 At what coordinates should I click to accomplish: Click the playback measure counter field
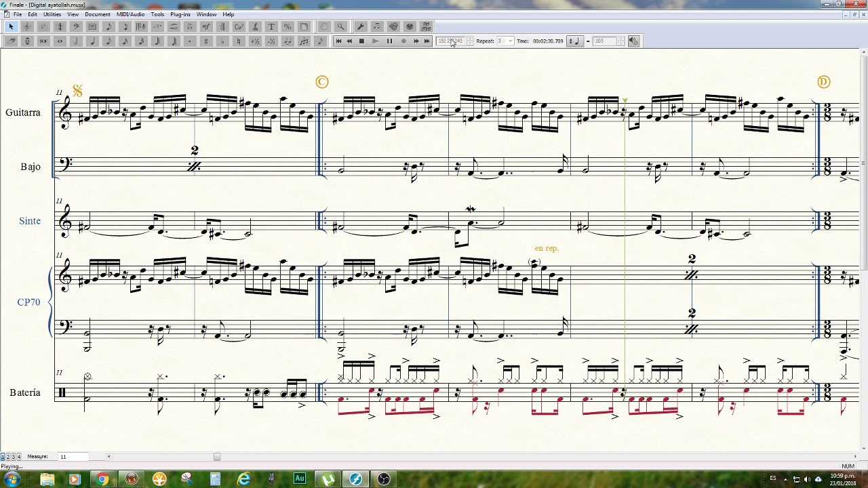pos(450,41)
